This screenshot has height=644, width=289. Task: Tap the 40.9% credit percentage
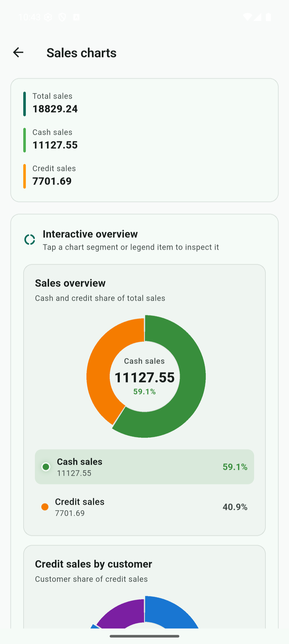pyautogui.click(x=235, y=507)
